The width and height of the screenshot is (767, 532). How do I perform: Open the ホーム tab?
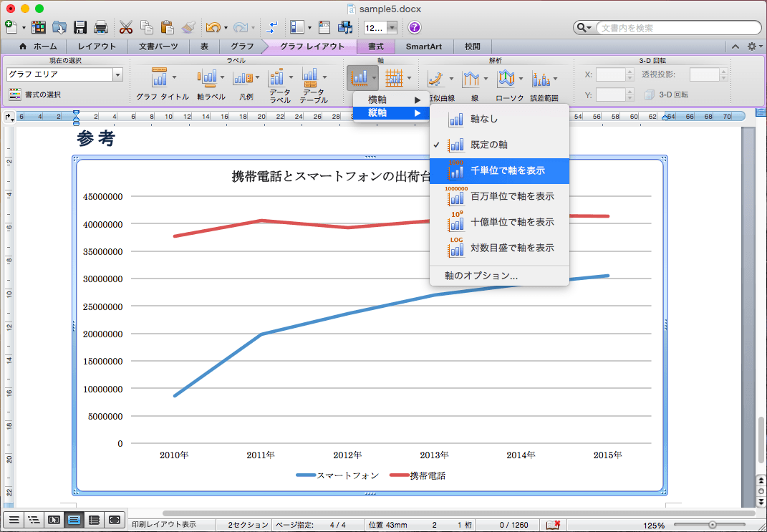click(x=38, y=47)
